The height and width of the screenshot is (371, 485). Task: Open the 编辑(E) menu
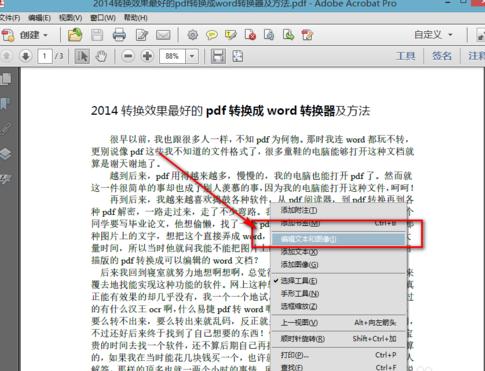tap(39, 18)
